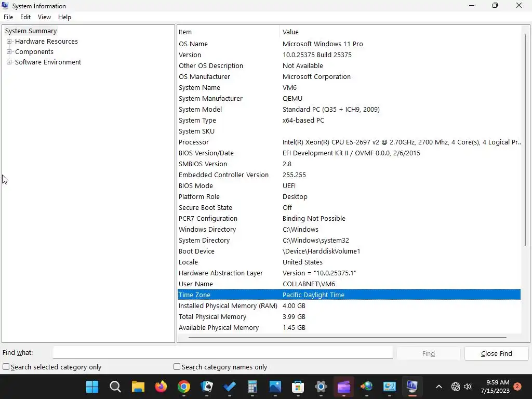Open the File menu

(8, 17)
